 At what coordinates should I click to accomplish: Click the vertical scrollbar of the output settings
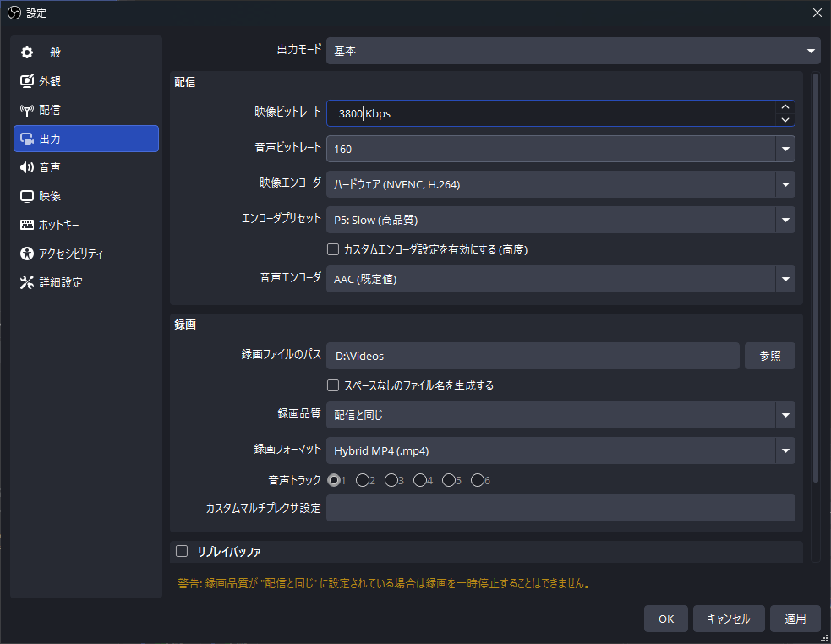coord(816,278)
